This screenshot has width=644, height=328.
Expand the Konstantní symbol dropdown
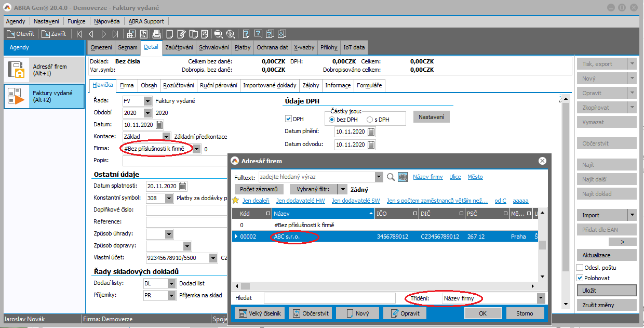point(169,198)
